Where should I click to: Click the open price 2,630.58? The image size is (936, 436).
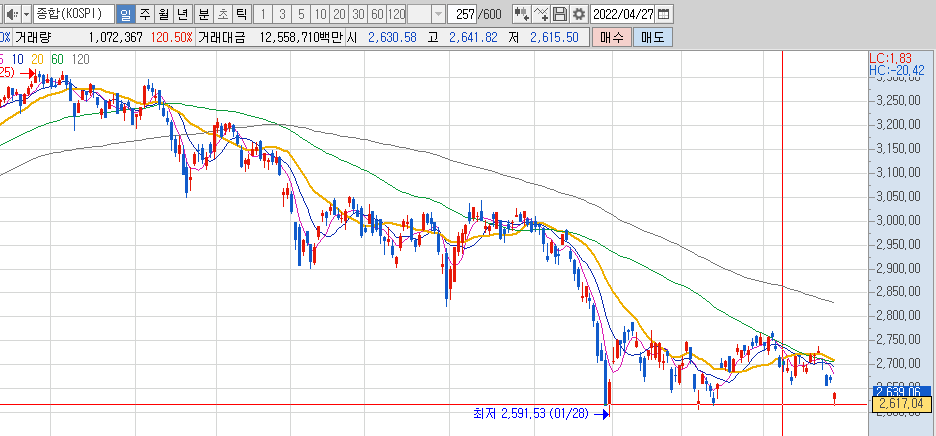pos(392,37)
